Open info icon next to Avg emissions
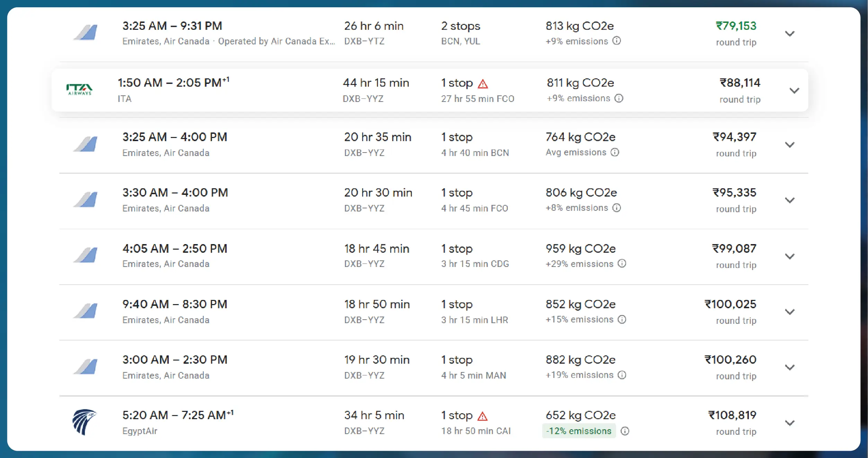The width and height of the screenshot is (868, 458). point(615,152)
